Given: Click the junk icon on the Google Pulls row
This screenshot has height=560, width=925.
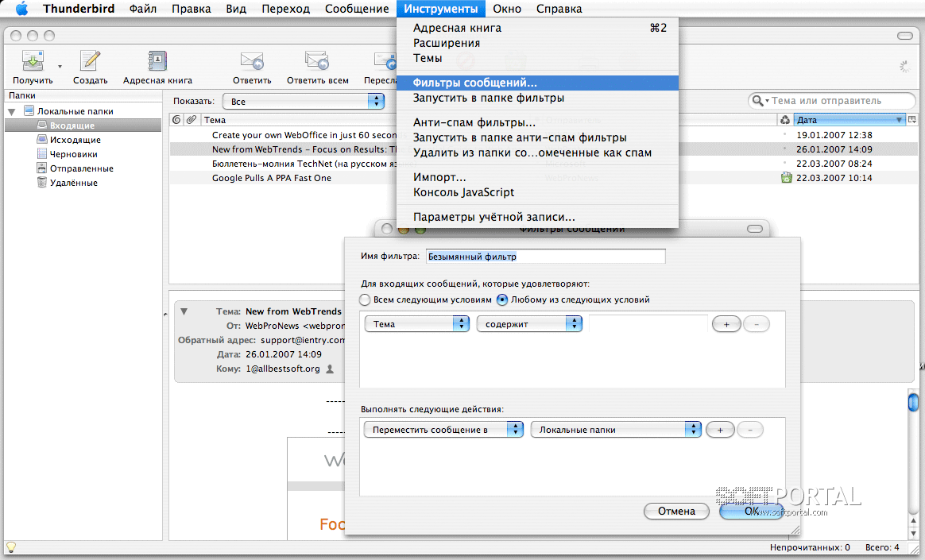Looking at the screenshot, I should 787,177.
